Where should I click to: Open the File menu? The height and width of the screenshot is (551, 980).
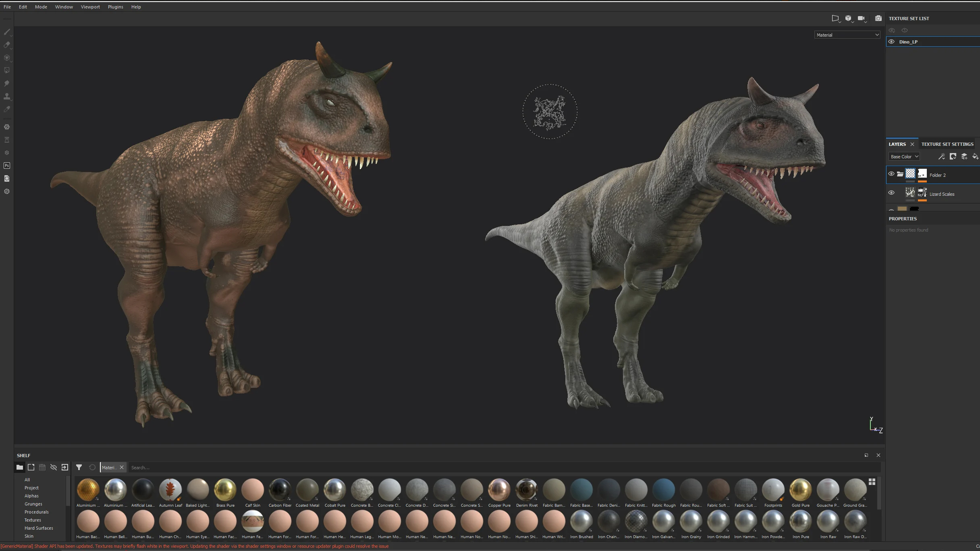pyautogui.click(x=7, y=7)
